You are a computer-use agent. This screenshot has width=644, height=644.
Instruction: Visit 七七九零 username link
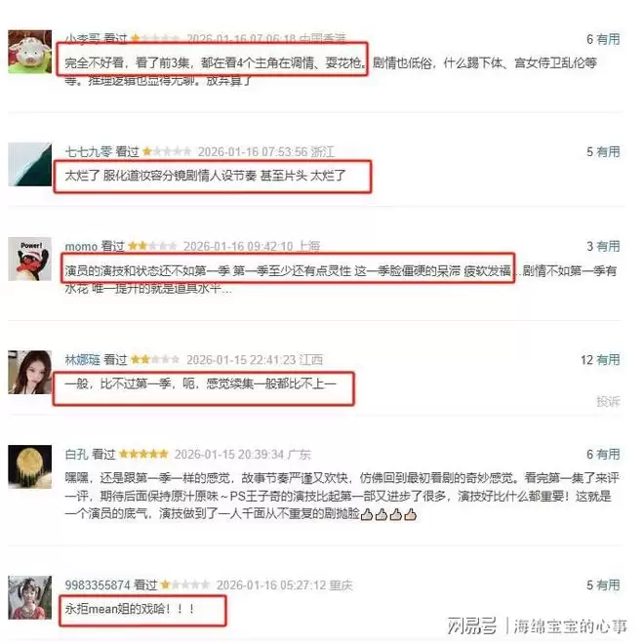point(88,152)
